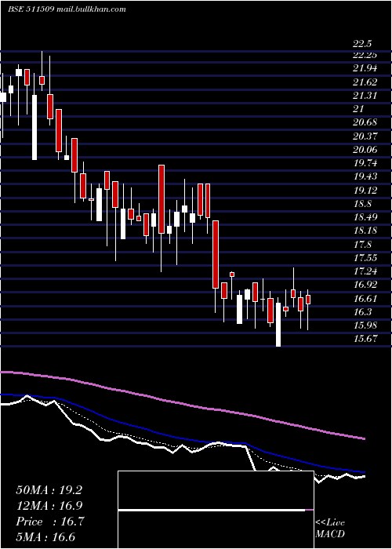Click the 18.18 price axis label

coord(365,231)
